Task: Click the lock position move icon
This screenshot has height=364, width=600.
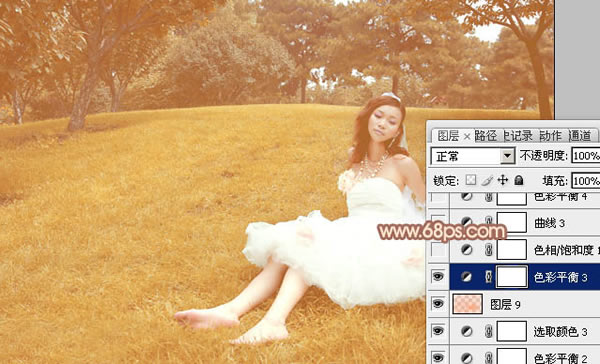Action: click(x=502, y=180)
